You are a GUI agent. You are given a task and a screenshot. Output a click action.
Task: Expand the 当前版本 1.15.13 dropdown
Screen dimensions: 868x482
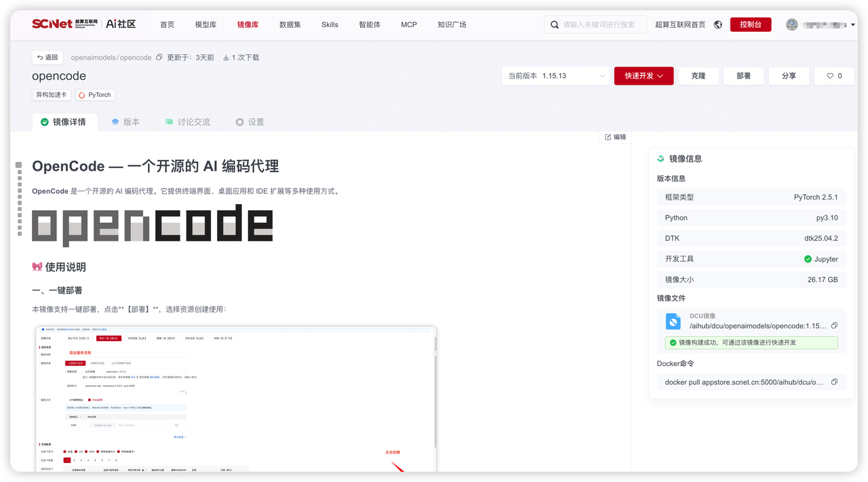[556, 76]
